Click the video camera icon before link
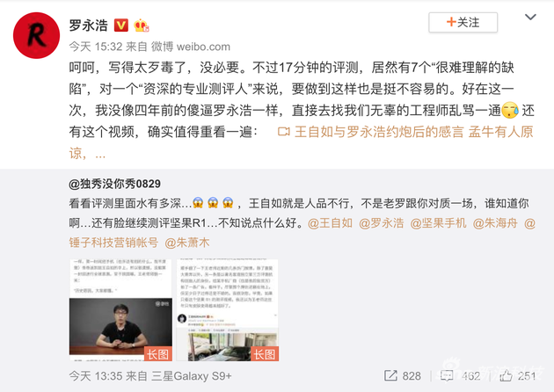The width and height of the screenshot is (554, 392). pyautogui.click(x=284, y=132)
